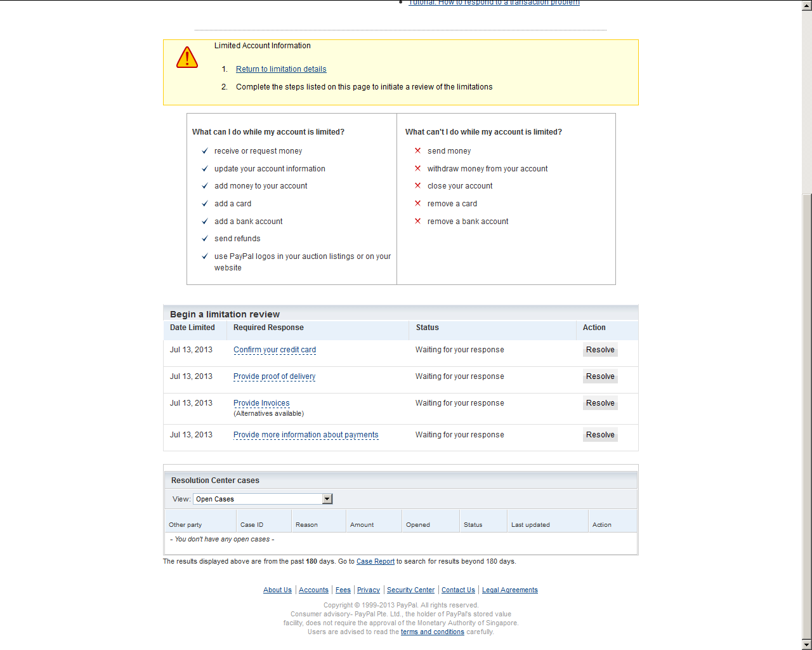
Task: Click the 'Begin a limitation review' heading
Action: tap(225, 314)
